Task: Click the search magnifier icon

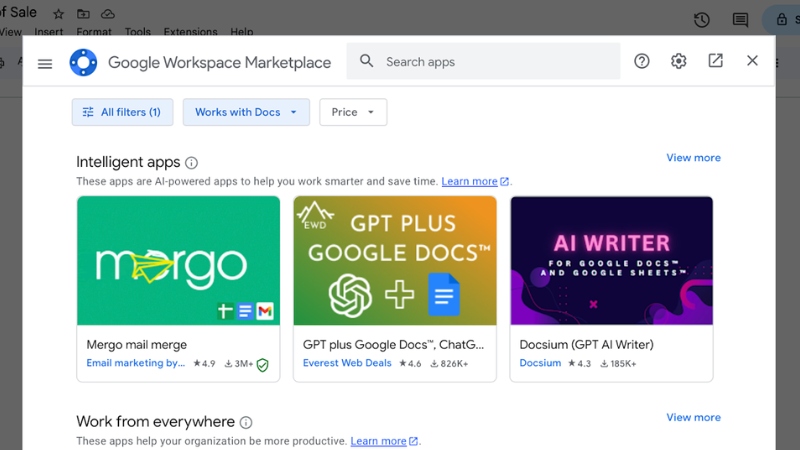Action: [x=366, y=61]
